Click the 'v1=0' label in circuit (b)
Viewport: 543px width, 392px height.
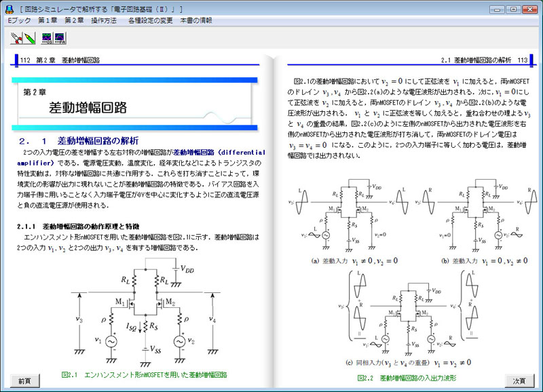[x=445, y=235]
